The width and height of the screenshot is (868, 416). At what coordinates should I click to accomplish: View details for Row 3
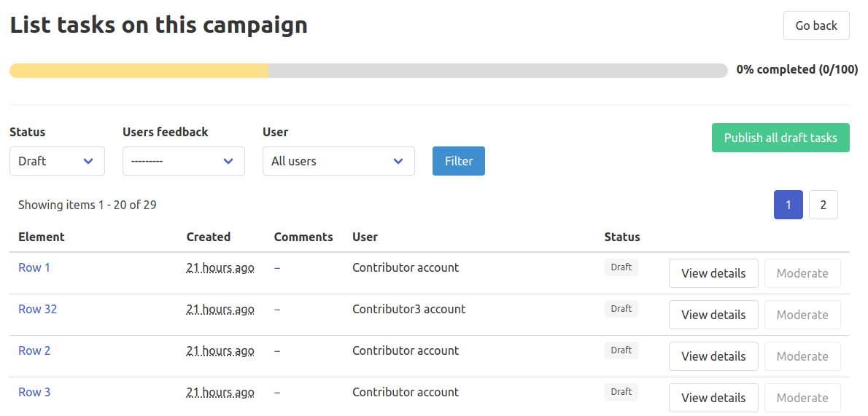[713, 398]
